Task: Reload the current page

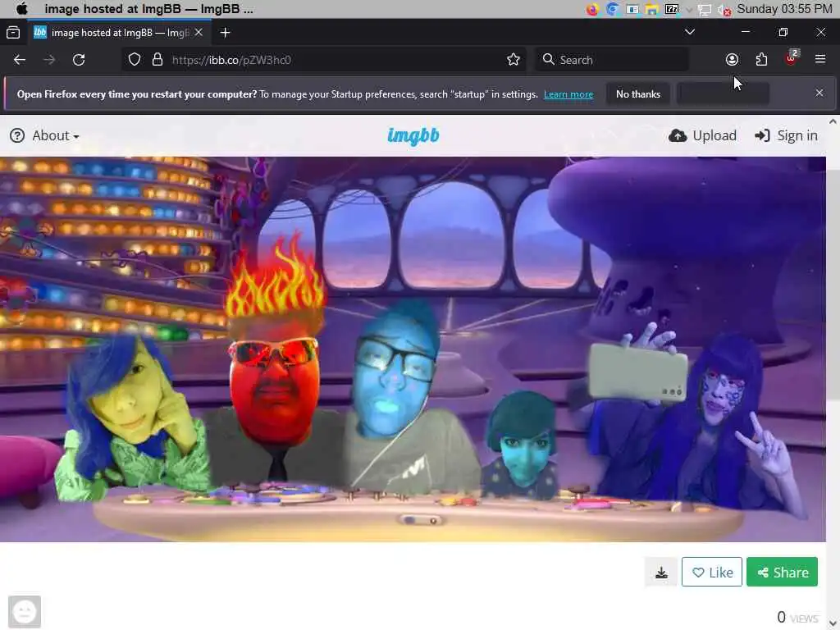Action: pyautogui.click(x=79, y=60)
